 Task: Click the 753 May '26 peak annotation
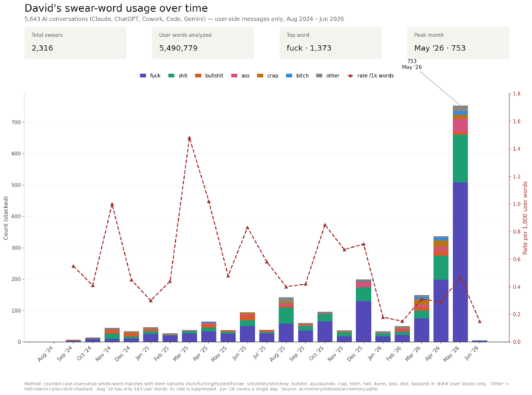[412, 64]
